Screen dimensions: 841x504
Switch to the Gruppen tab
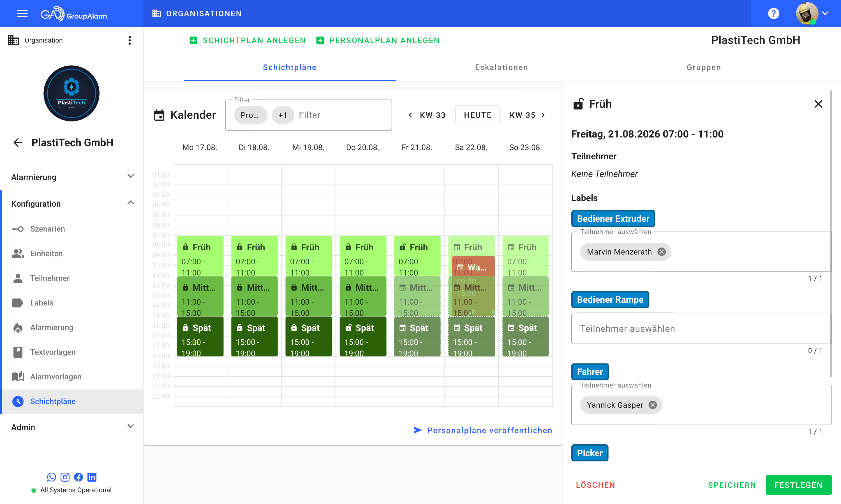coord(704,67)
